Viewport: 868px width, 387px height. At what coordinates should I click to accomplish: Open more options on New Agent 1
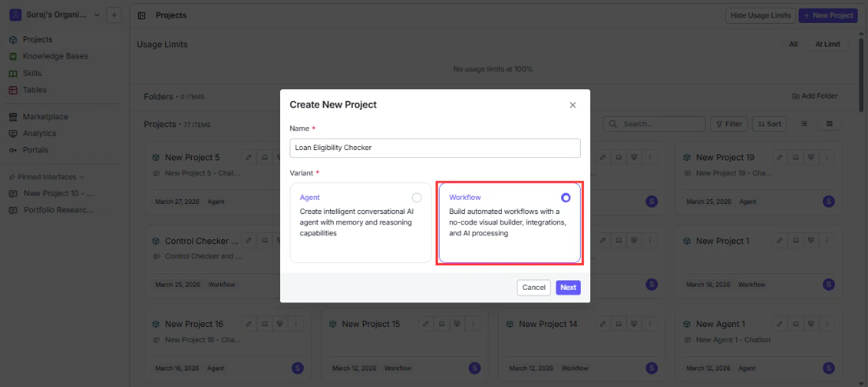[x=826, y=324]
